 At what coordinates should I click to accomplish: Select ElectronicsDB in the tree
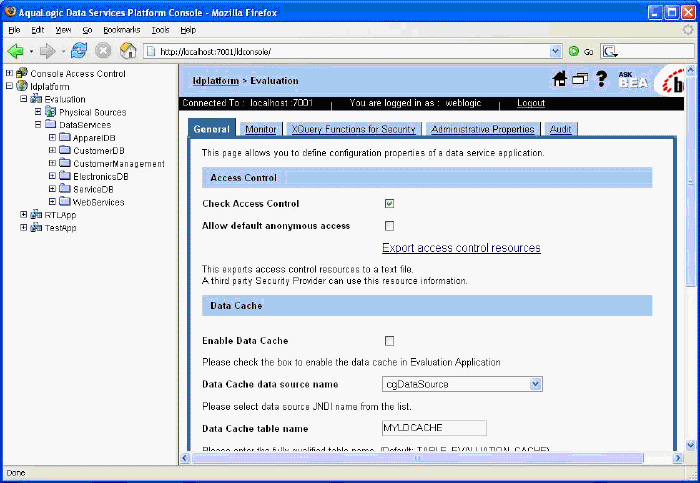click(101, 176)
